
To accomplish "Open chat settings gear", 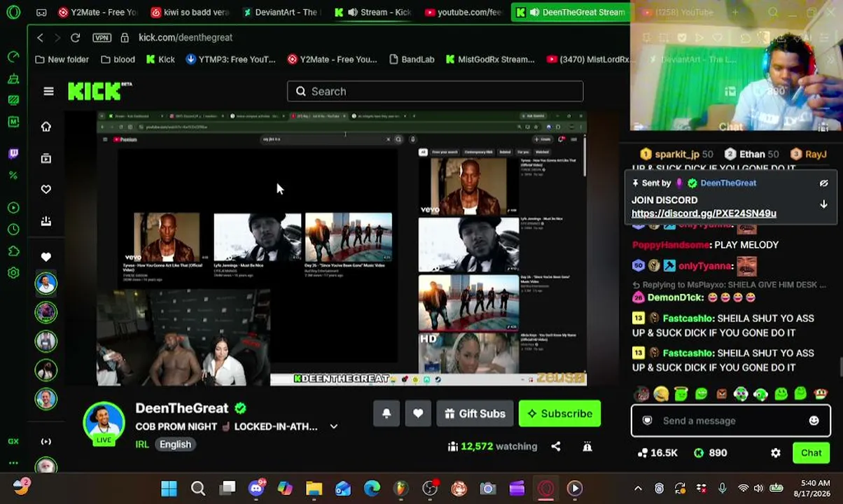I will (x=776, y=453).
